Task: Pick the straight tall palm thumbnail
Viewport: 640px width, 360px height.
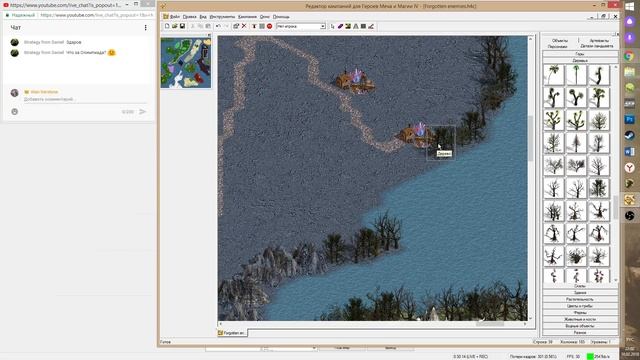Action: [576, 75]
